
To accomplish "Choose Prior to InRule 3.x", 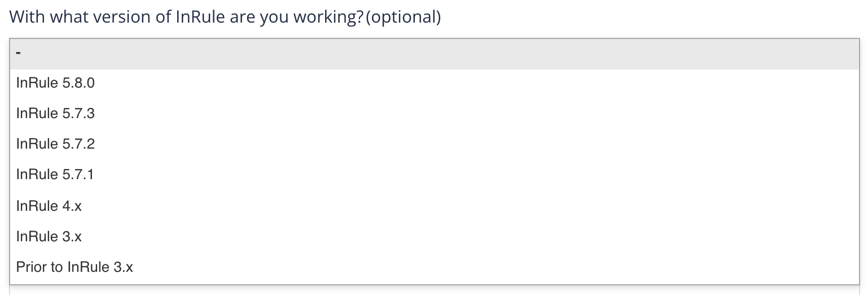I will coord(74,266).
